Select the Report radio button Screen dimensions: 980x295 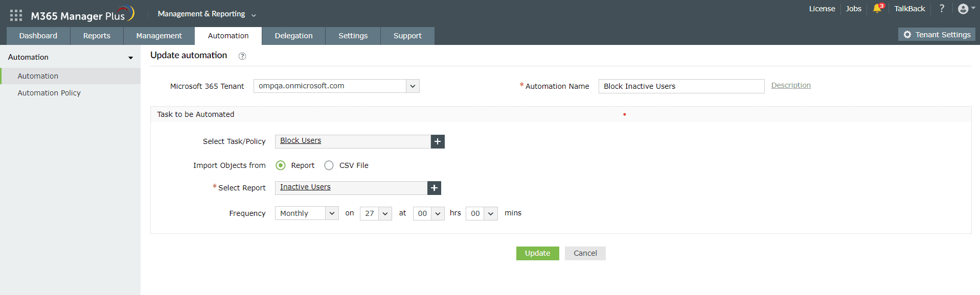click(x=281, y=165)
